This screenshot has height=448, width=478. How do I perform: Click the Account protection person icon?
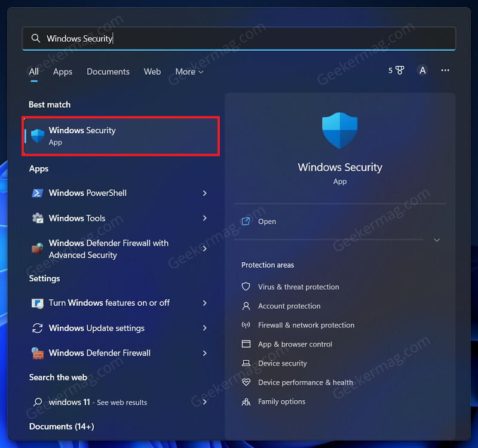[246, 306]
